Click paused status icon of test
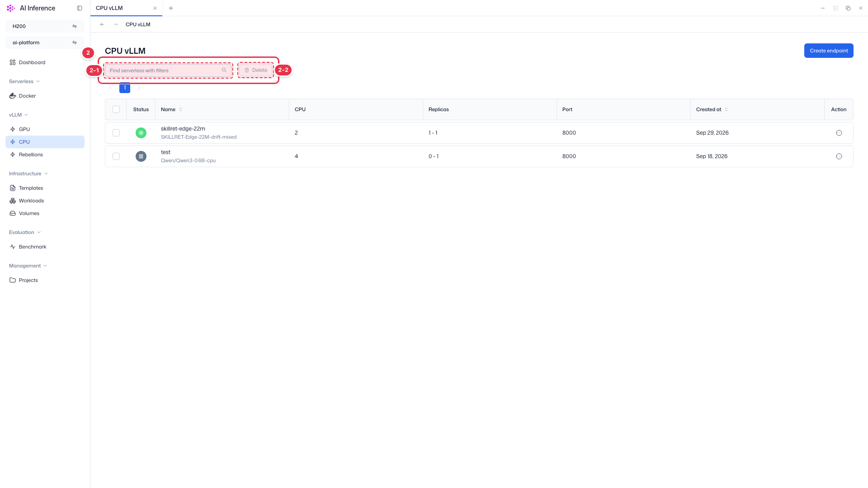868x488 pixels. pyautogui.click(x=141, y=156)
